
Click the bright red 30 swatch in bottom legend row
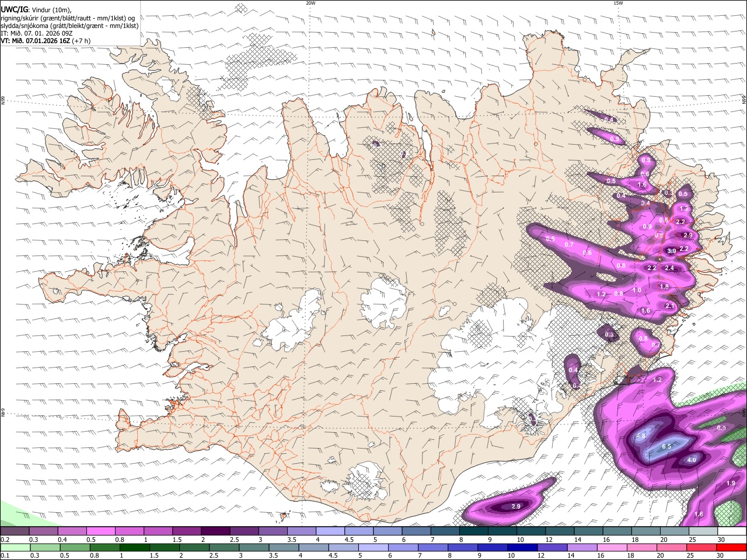[732, 548]
